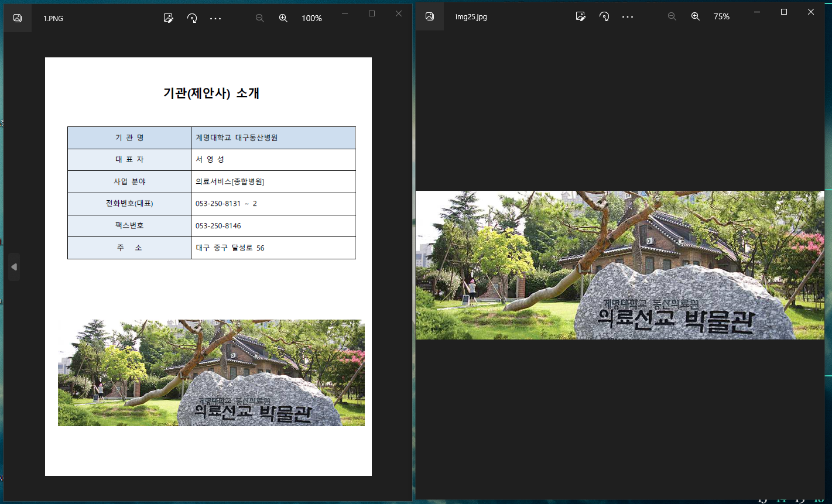Select the Photos app logo in the img25.jpg window
The width and height of the screenshot is (832, 504).
tap(429, 16)
